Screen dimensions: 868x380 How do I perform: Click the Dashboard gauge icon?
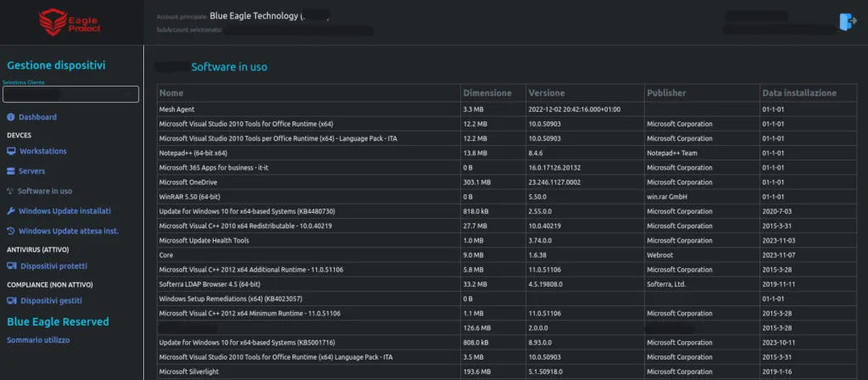(x=10, y=117)
